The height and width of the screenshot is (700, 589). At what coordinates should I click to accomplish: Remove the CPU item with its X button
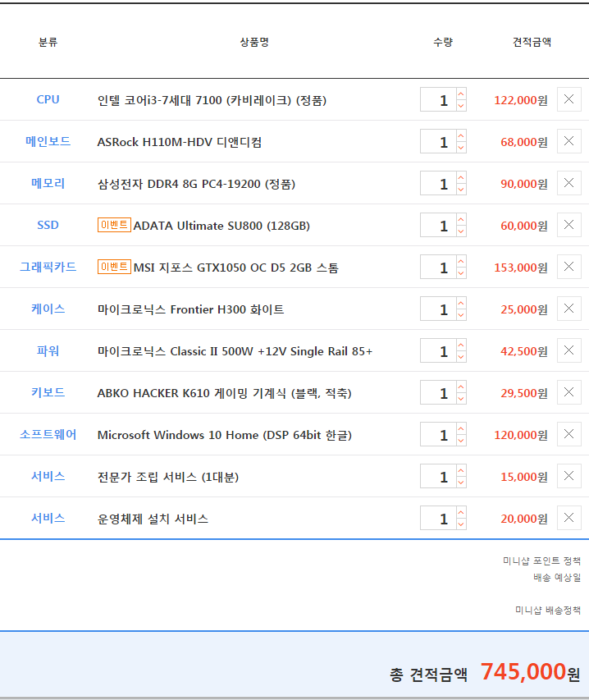pos(569,99)
